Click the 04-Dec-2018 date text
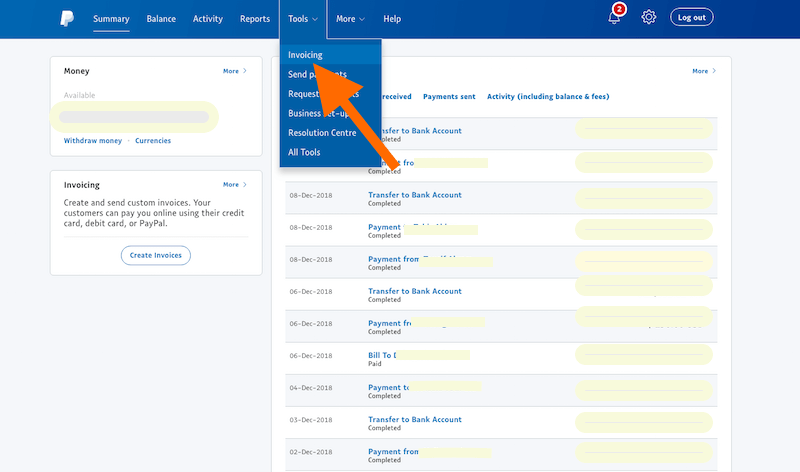800x472 pixels. point(311,388)
